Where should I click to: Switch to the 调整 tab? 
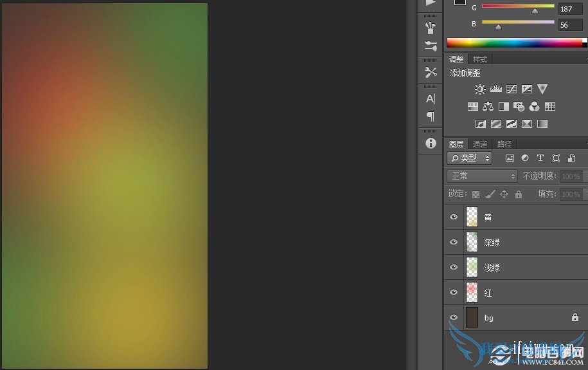456,59
